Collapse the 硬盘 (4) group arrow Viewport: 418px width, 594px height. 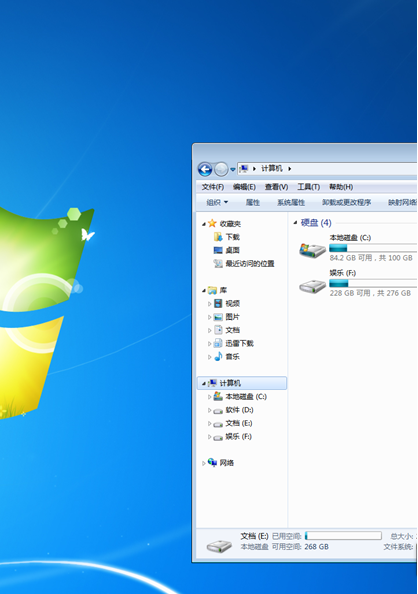coord(295,223)
